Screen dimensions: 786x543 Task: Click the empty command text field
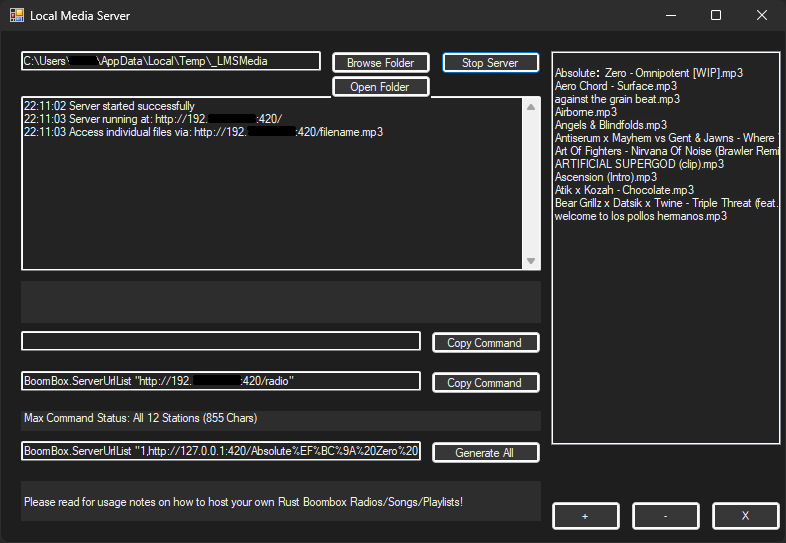(x=221, y=341)
